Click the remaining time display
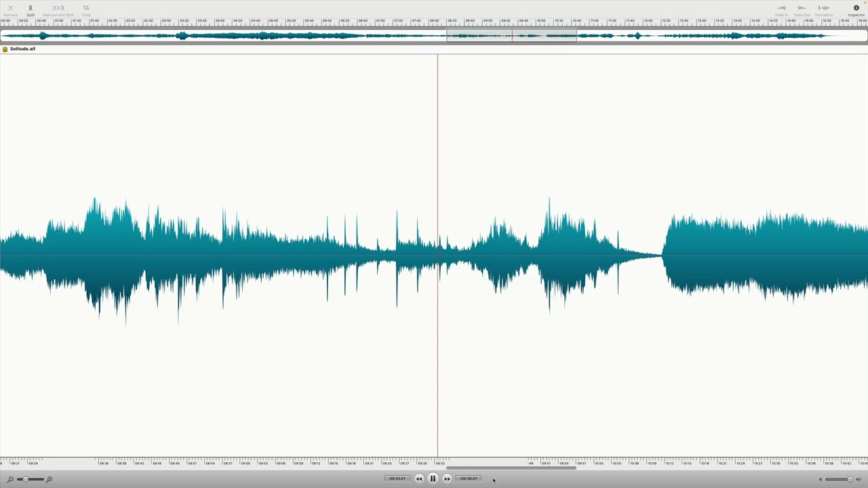This screenshot has width=868, height=488. pyautogui.click(x=469, y=479)
